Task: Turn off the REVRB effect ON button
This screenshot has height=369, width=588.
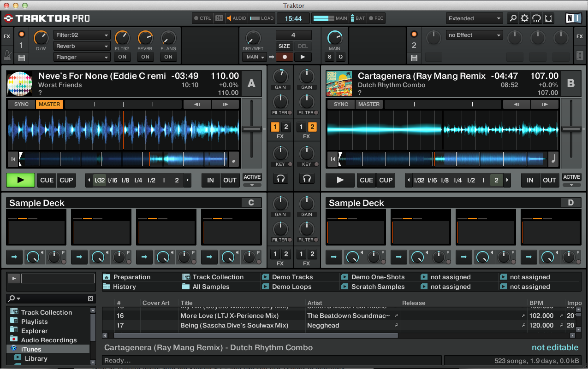Action: 145,57
